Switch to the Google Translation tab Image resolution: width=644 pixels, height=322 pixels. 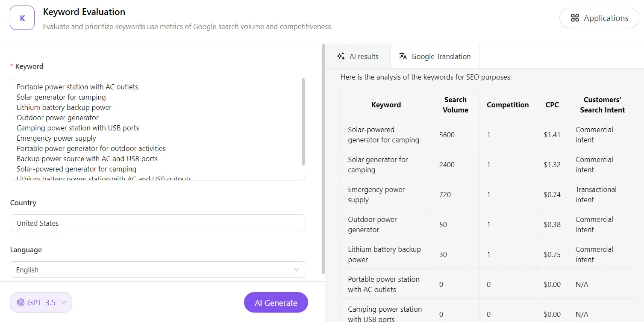pos(435,56)
